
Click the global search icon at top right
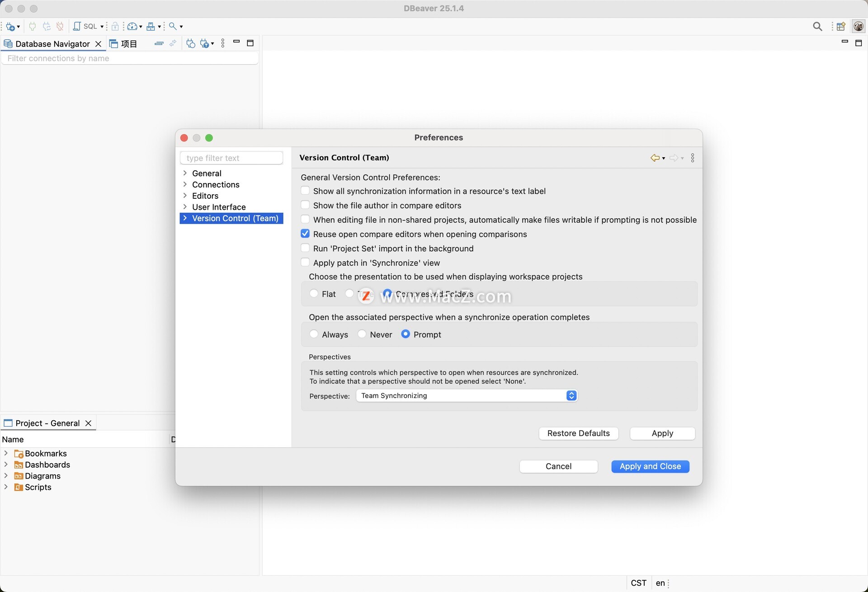817,26
